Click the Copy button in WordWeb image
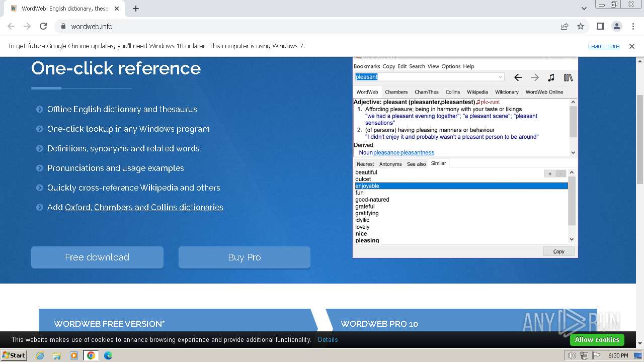 [x=558, y=251]
